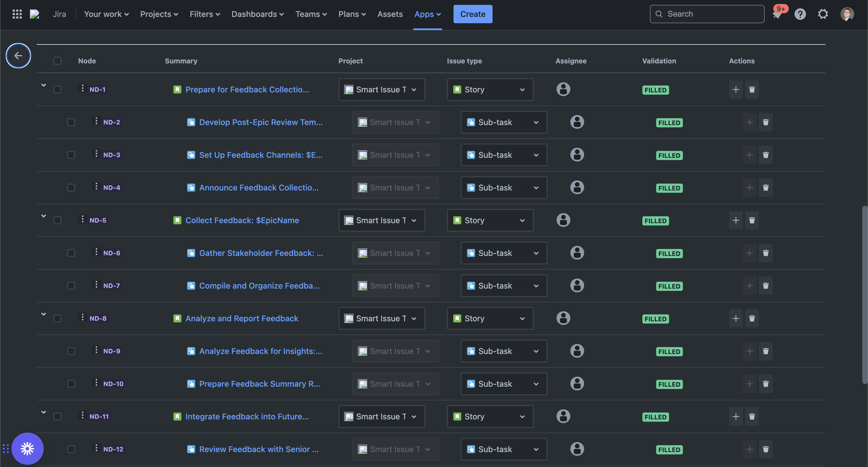Open the Dashboards menu
The height and width of the screenshot is (467, 868).
[257, 14]
